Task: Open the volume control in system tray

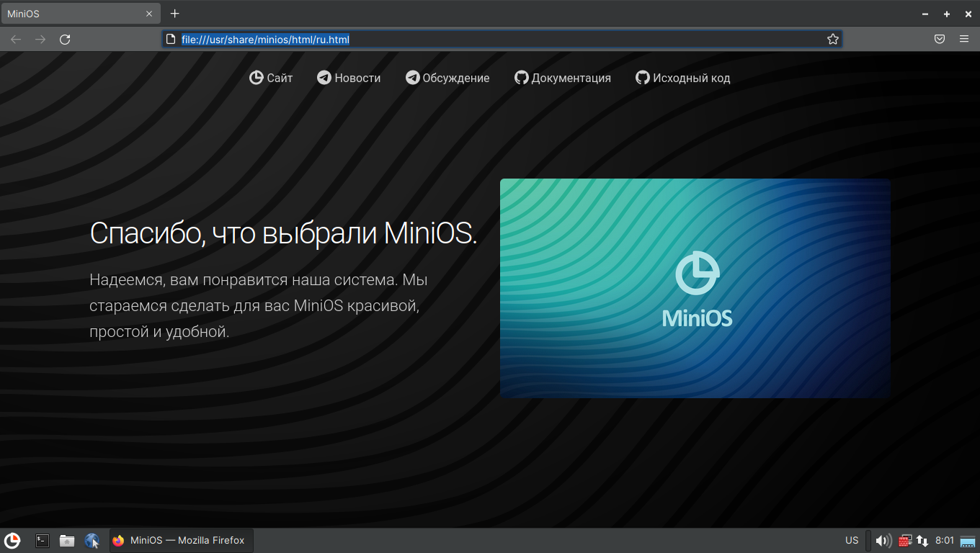Action: [883, 540]
